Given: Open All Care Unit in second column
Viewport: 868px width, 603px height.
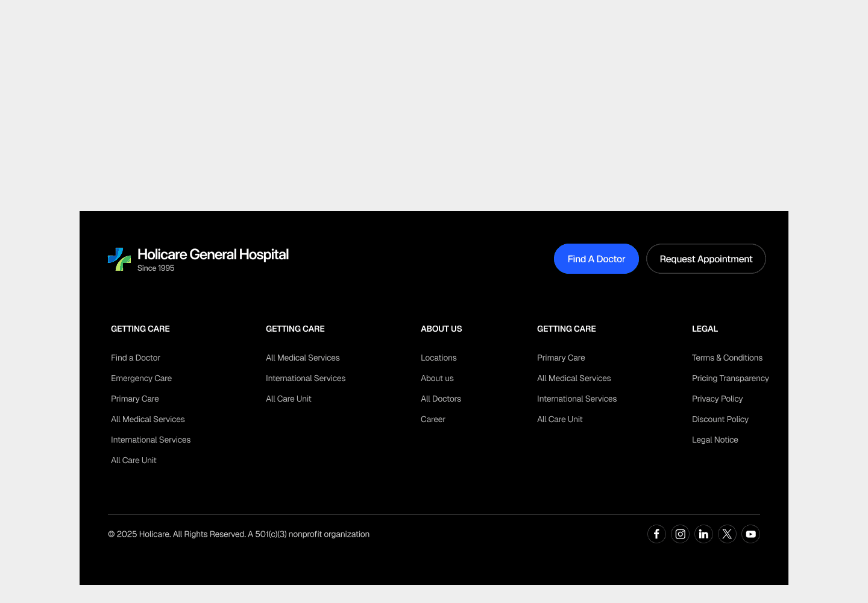Looking at the screenshot, I should (289, 399).
